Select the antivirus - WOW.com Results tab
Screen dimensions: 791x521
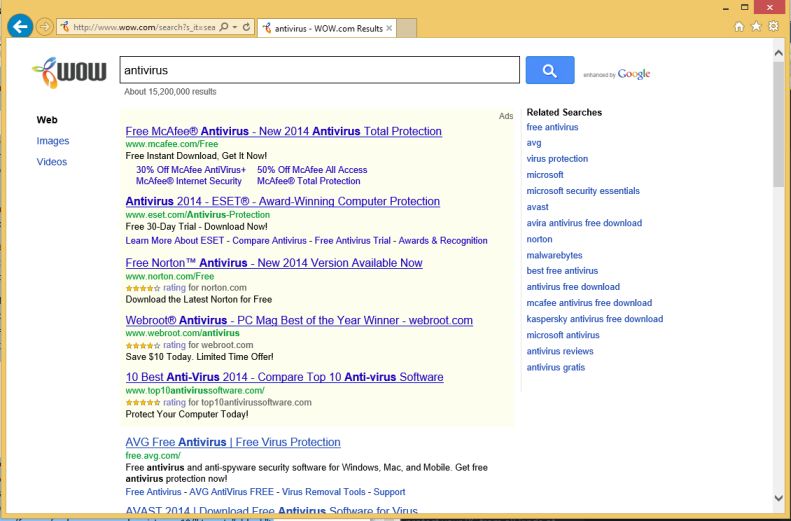pos(326,28)
